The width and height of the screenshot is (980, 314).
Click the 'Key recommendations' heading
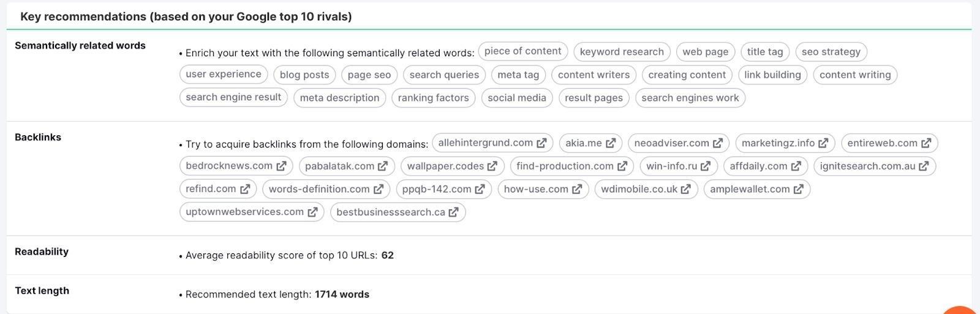[x=186, y=17]
